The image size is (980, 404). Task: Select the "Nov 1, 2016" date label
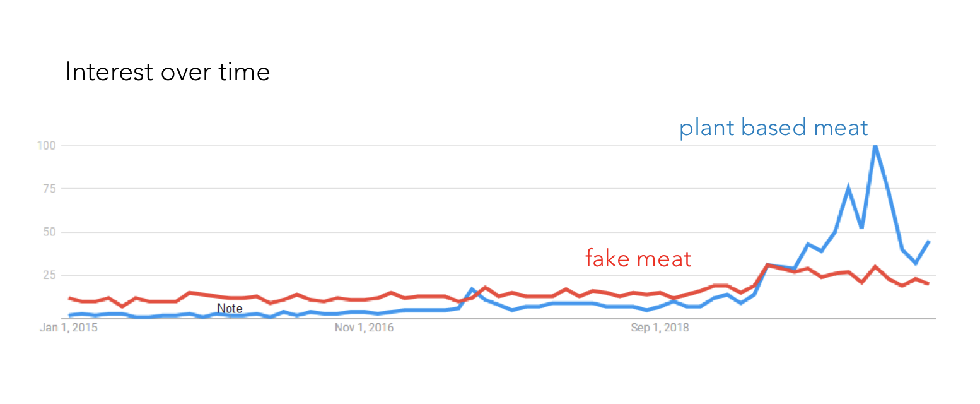click(365, 328)
